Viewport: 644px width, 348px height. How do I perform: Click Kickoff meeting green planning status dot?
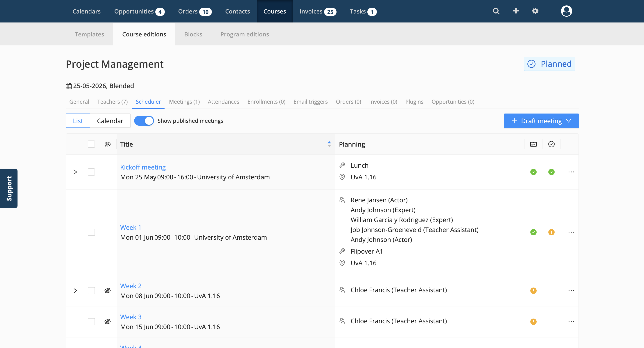533,172
